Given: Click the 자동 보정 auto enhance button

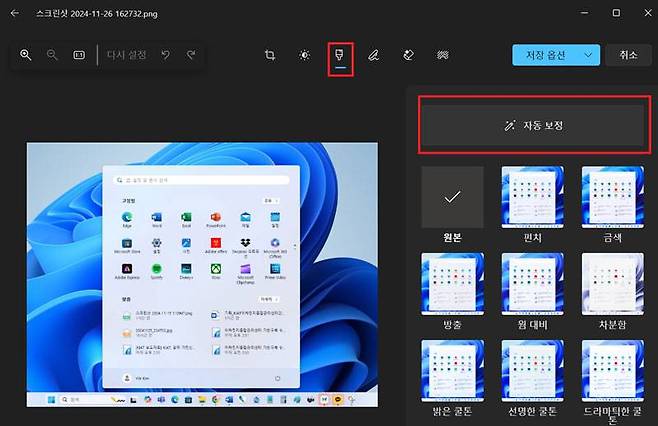Looking at the screenshot, I should tap(531, 126).
